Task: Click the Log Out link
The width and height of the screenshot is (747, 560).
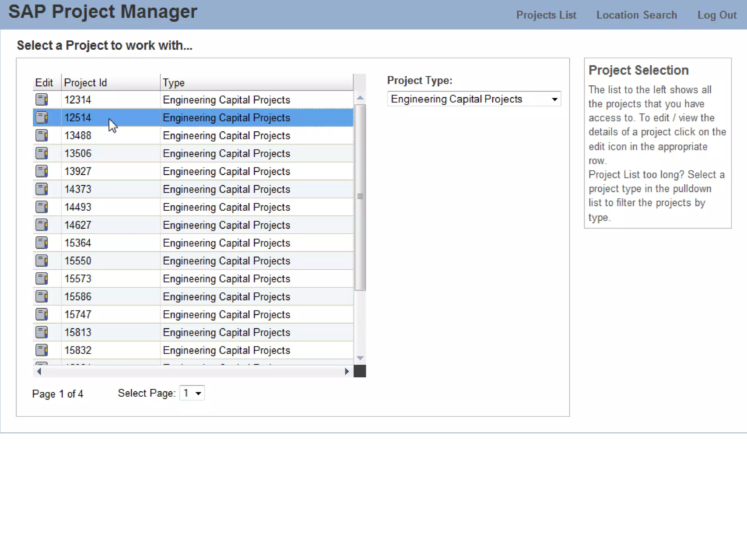Action: [x=717, y=15]
